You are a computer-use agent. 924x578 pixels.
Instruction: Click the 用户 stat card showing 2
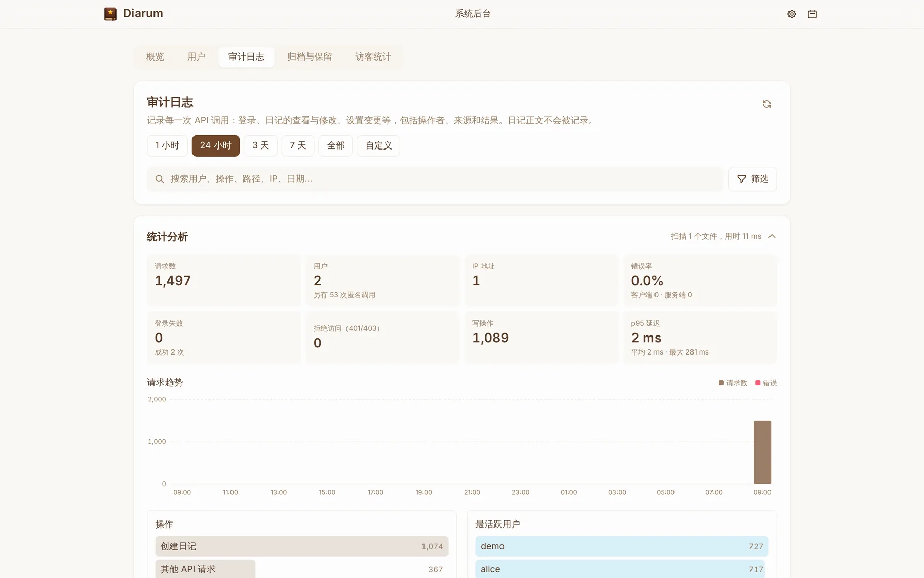pos(382,281)
